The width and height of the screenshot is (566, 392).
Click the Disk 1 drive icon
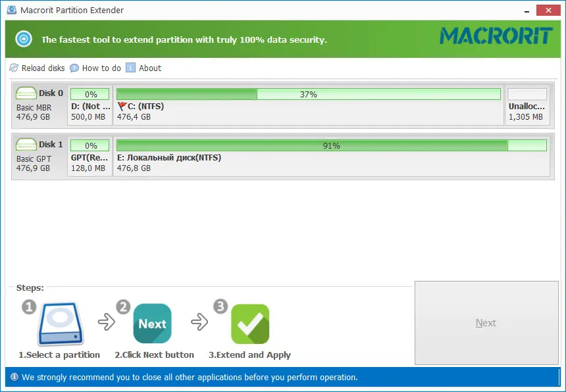coord(26,144)
